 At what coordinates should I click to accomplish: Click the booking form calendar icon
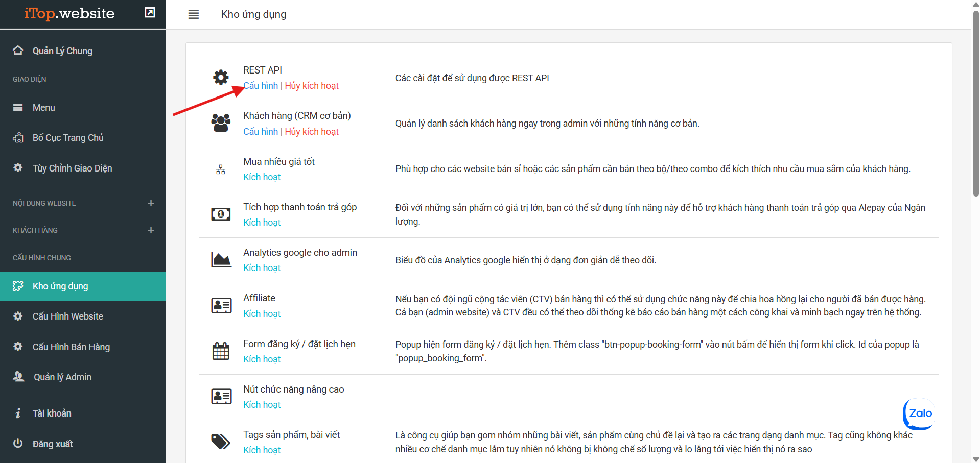221,351
